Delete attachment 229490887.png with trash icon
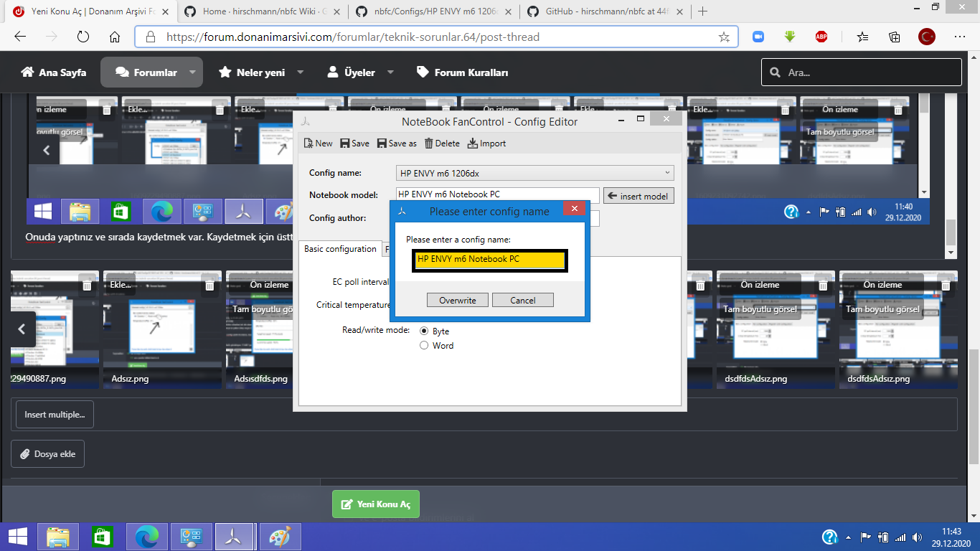The height and width of the screenshot is (551, 980). (x=87, y=285)
